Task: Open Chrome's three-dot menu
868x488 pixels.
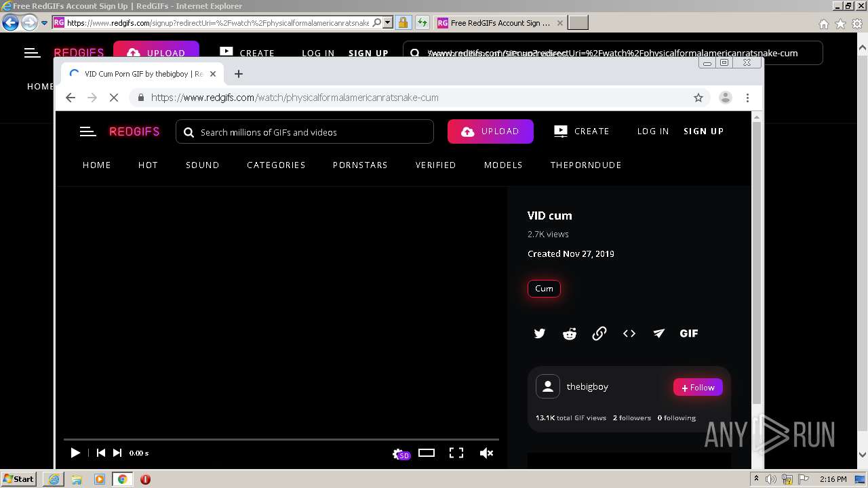Action: pos(747,98)
